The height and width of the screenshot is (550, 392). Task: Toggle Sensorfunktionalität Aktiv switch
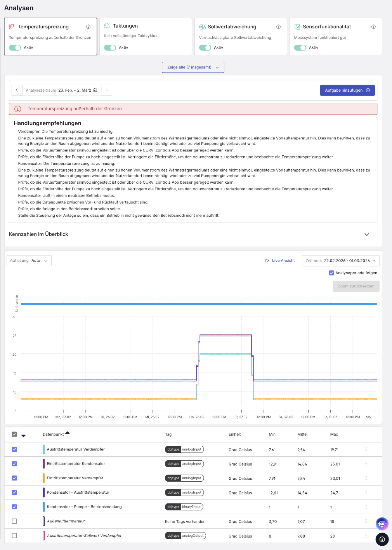coord(300,47)
